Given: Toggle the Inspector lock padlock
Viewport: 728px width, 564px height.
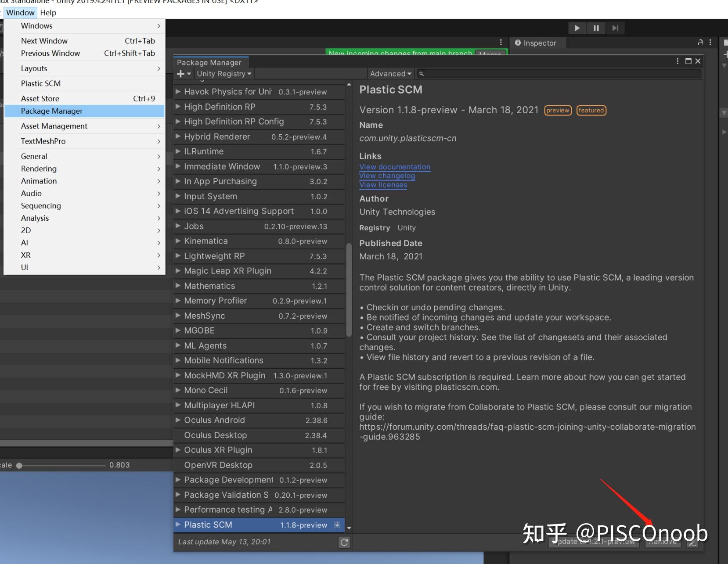Looking at the screenshot, I should pos(700,43).
